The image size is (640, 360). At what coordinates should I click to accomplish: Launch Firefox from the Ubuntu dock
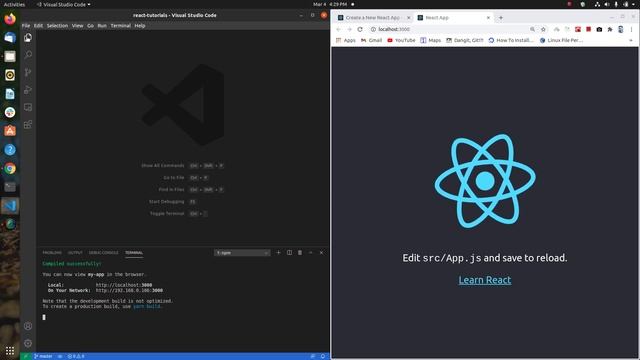pos(10,19)
